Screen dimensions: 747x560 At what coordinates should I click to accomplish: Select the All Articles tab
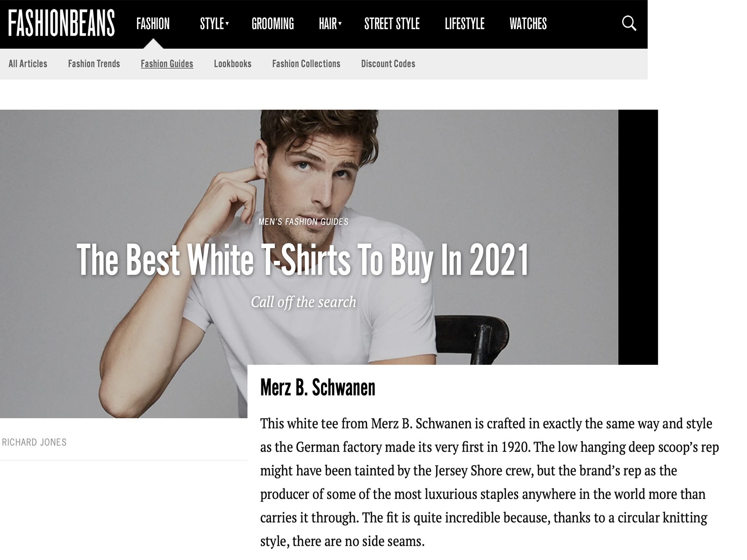click(x=28, y=64)
